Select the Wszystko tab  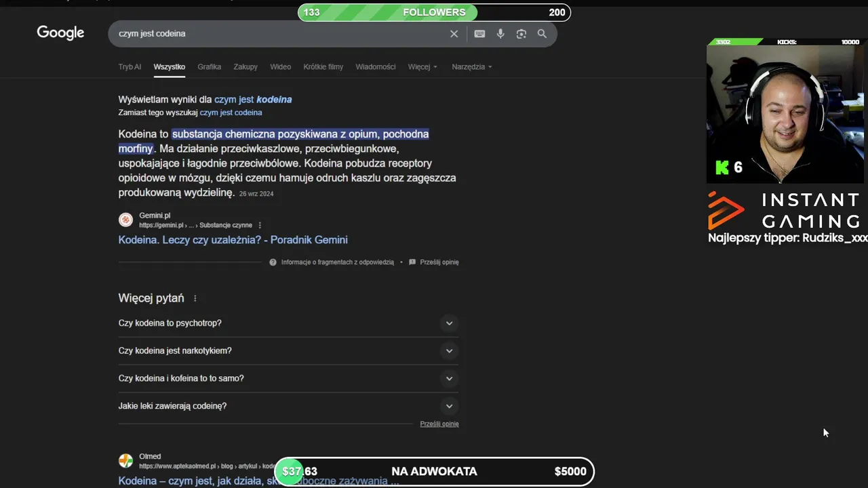coord(170,67)
